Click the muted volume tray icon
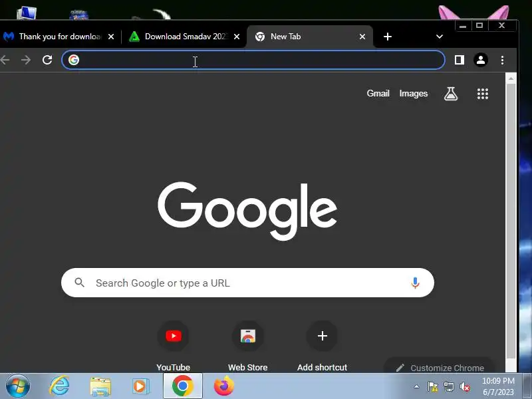This screenshot has height=399, width=532. (464, 386)
